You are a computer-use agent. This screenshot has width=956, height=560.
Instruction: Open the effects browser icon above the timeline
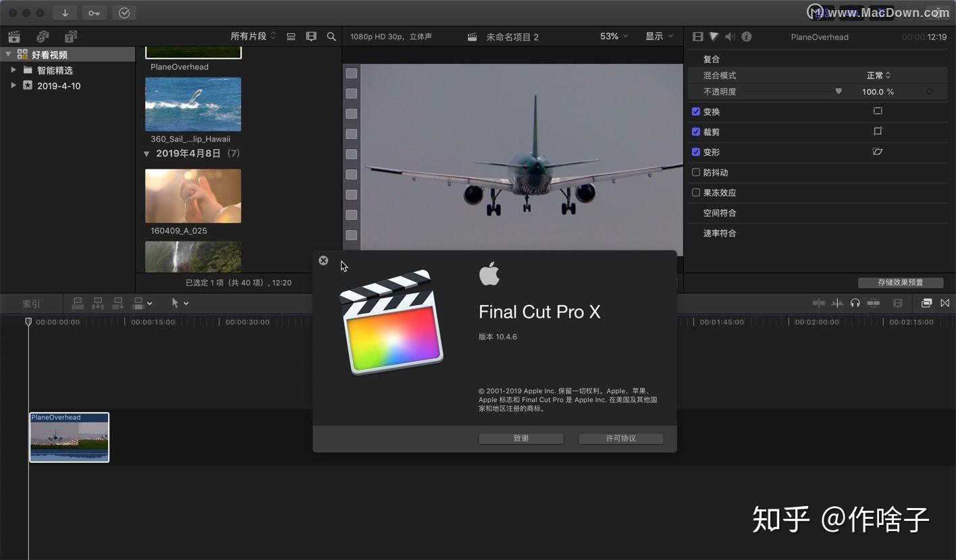[x=926, y=303]
